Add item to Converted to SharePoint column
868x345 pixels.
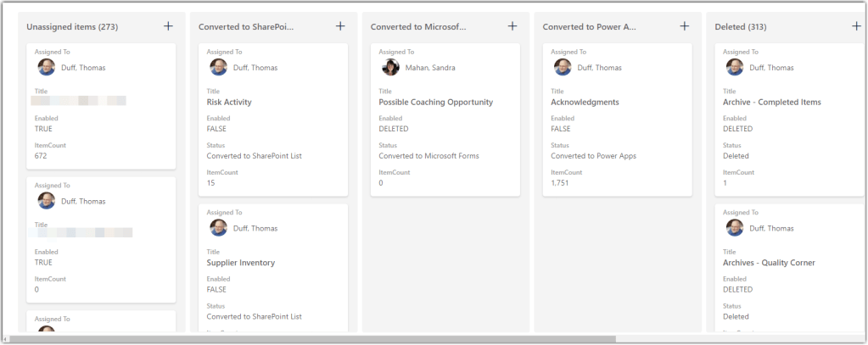[x=340, y=26]
